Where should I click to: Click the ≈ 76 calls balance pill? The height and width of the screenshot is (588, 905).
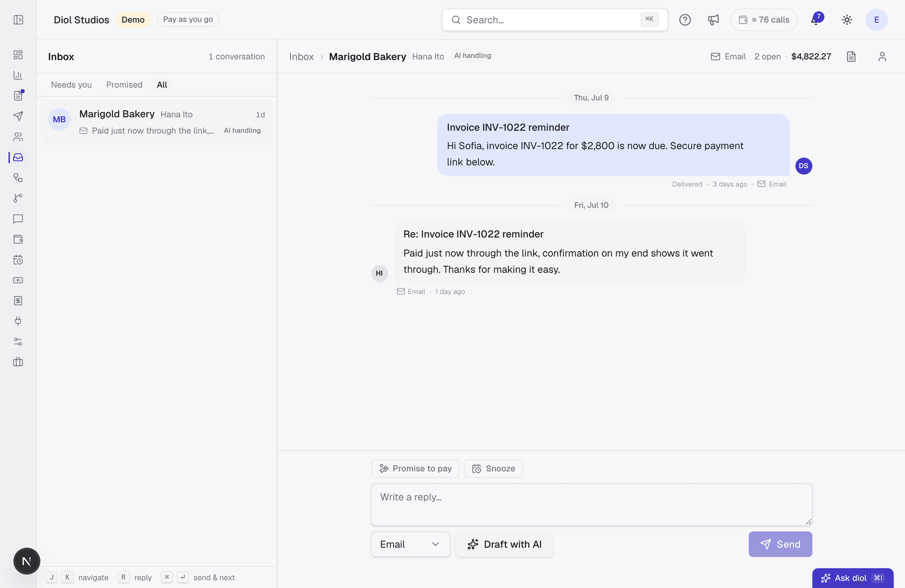pyautogui.click(x=764, y=20)
